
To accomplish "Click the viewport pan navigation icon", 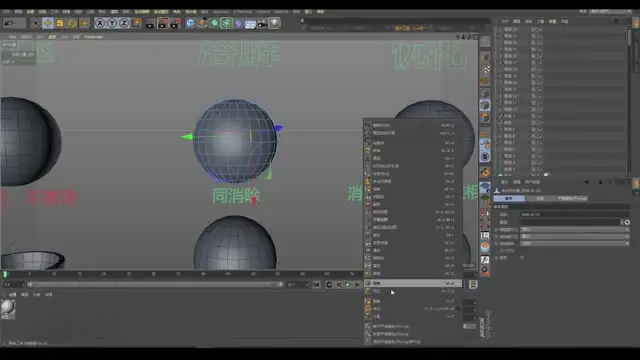I will (458, 37).
